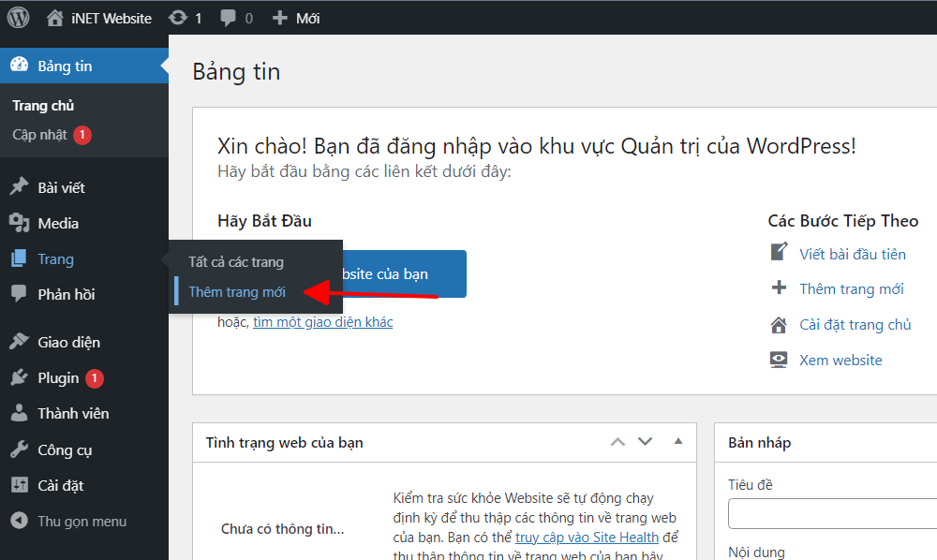The height and width of the screenshot is (560, 937).
Task: Choose Thêm trang mới from the flyout
Action: (x=237, y=292)
